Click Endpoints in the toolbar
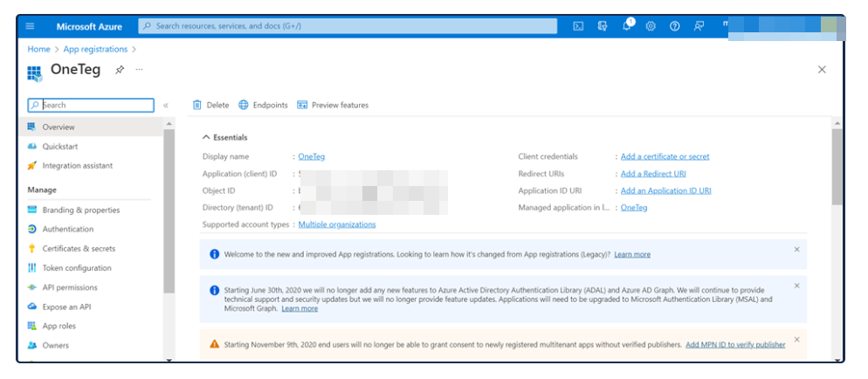868x379 pixels. pyautogui.click(x=263, y=105)
